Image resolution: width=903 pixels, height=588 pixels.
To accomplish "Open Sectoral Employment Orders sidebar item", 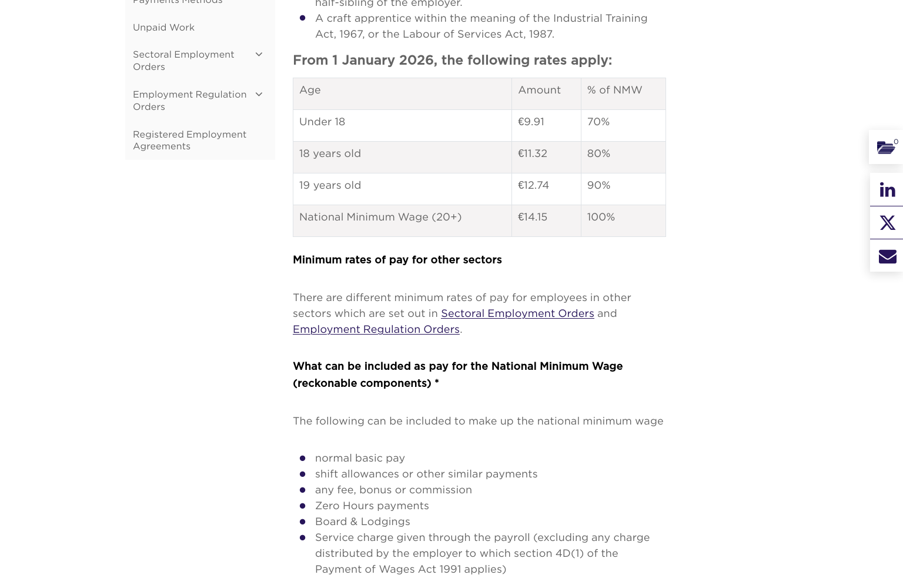I will (183, 61).
